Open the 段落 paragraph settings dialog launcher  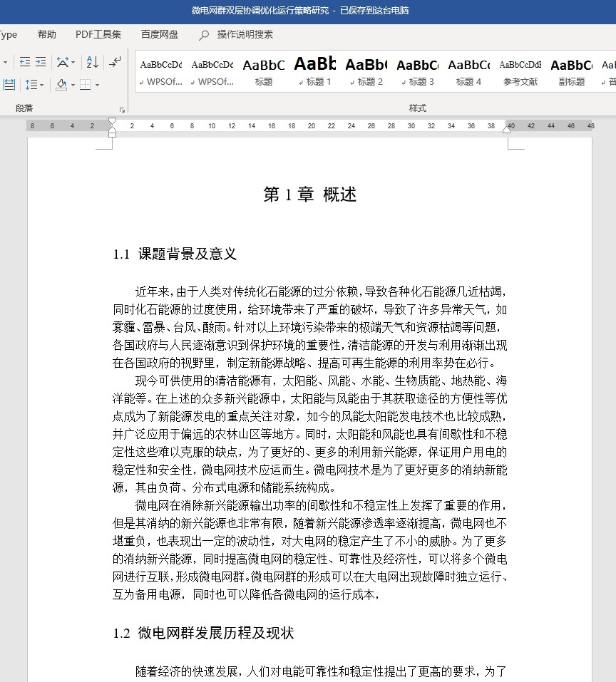coord(122,110)
